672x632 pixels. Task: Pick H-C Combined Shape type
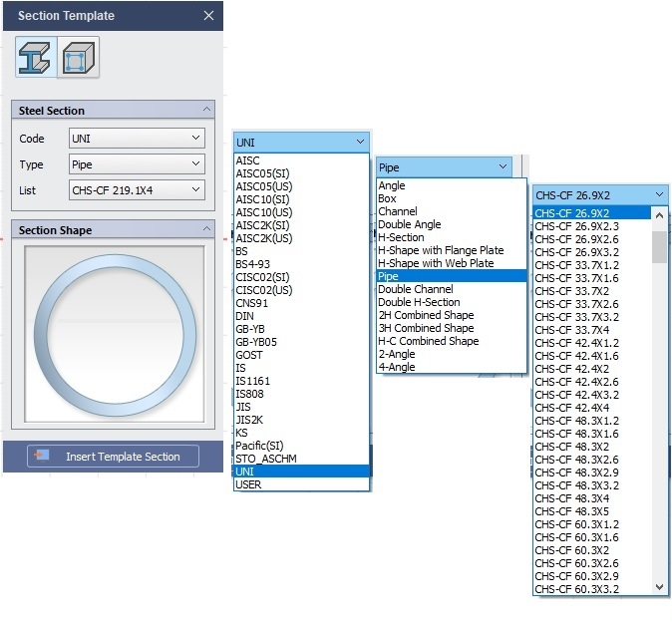pyautogui.click(x=452, y=341)
